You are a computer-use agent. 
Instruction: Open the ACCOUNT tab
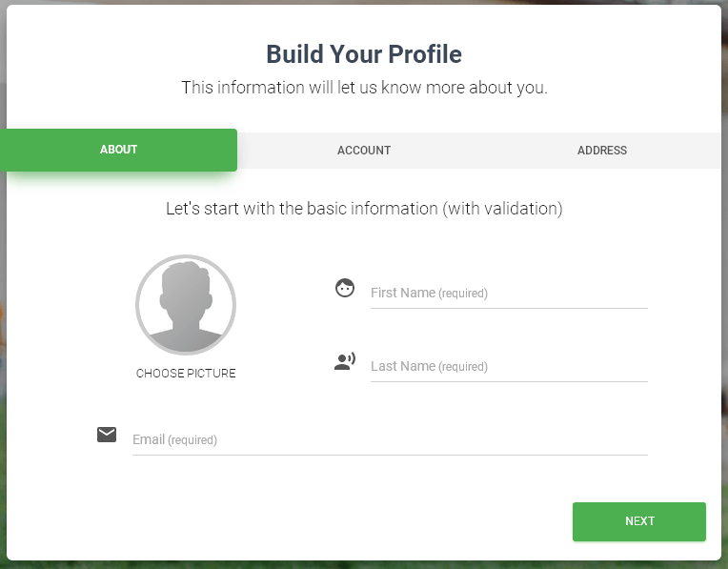[364, 151]
